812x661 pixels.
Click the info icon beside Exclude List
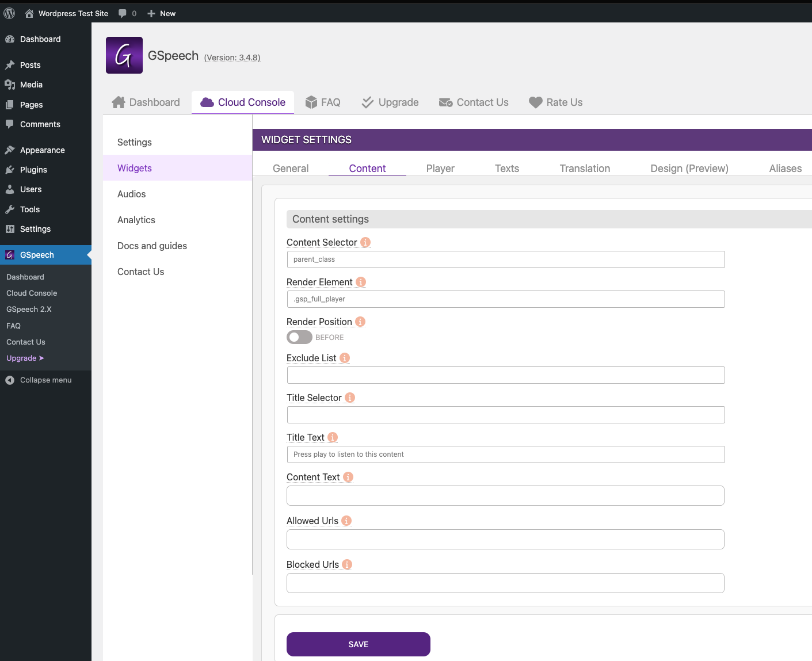(x=345, y=358)
